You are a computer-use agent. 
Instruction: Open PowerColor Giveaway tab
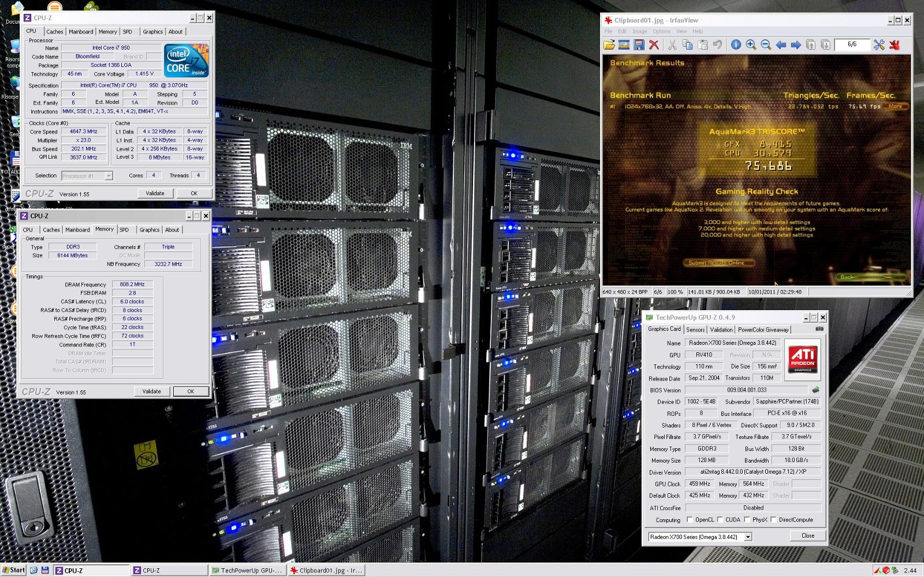[x=763, y=330]
